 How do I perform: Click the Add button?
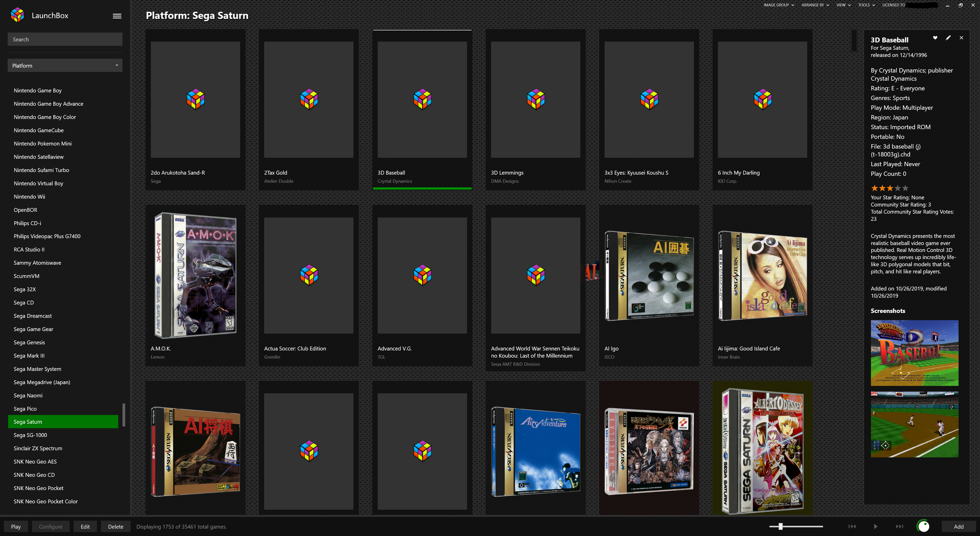click(958, 527)
